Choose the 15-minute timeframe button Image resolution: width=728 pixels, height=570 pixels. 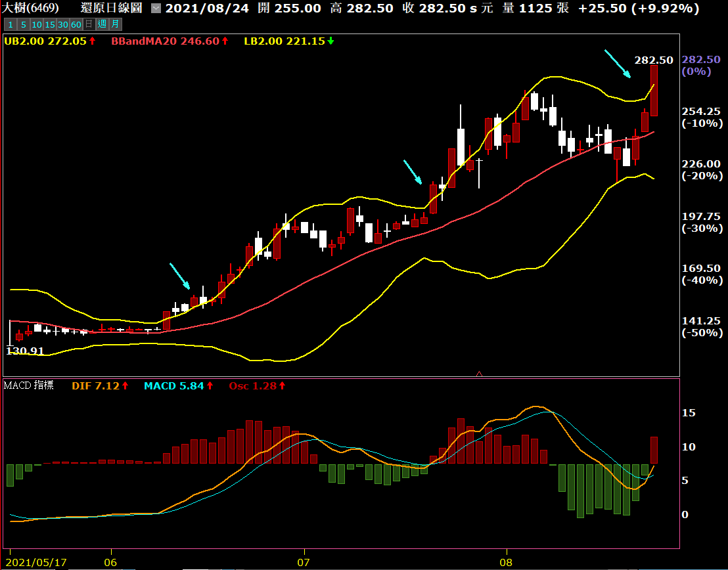tap(50, 24)
